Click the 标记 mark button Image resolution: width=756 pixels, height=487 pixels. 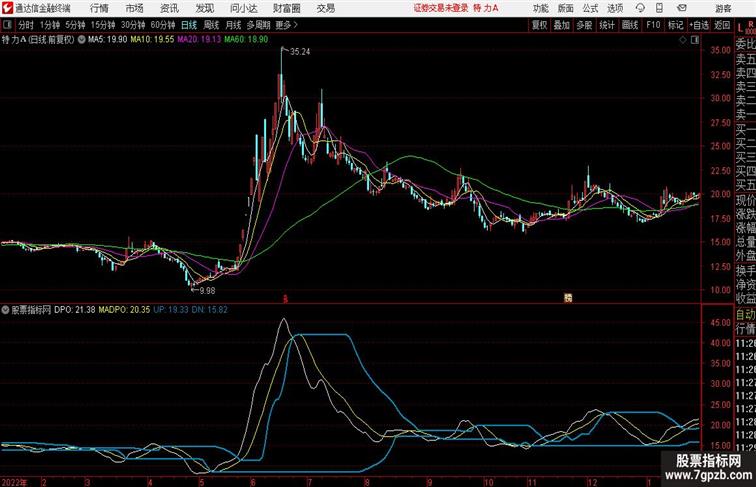[675, 25]
